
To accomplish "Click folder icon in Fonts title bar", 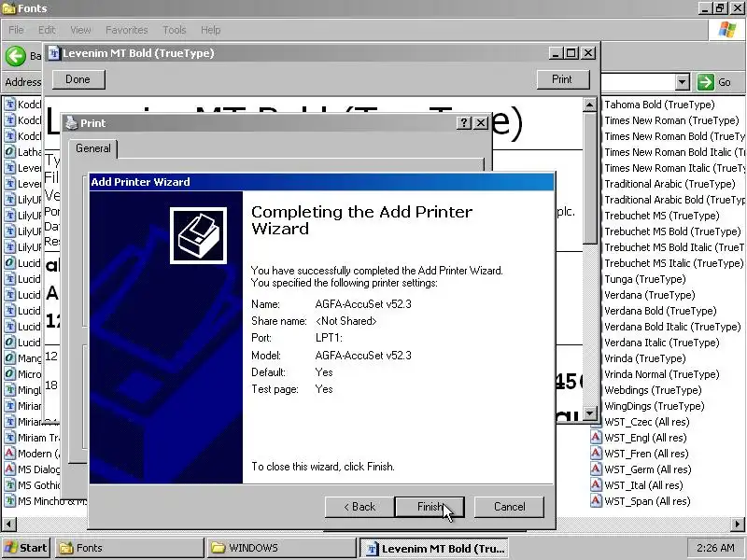I will [x=9, y=8].
